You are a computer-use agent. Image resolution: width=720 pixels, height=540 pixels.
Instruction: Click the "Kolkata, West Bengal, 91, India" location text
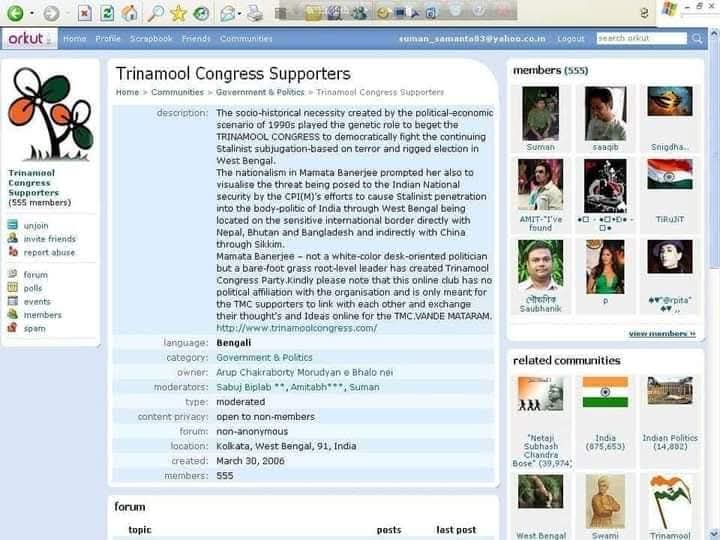point(286,446)
